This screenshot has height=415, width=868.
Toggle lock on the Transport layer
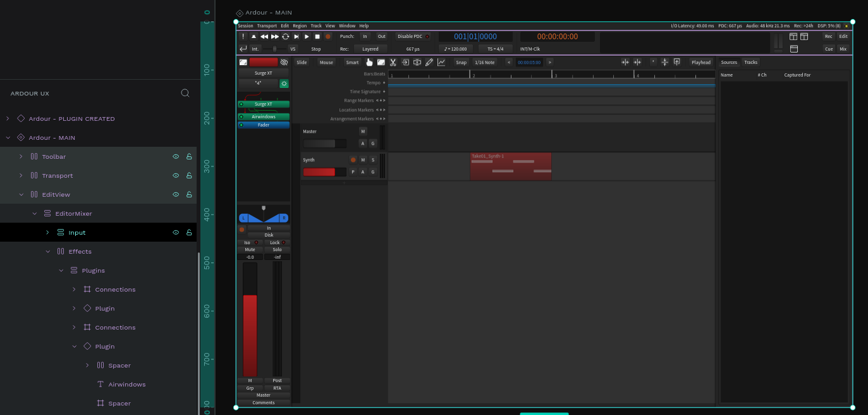189,175
